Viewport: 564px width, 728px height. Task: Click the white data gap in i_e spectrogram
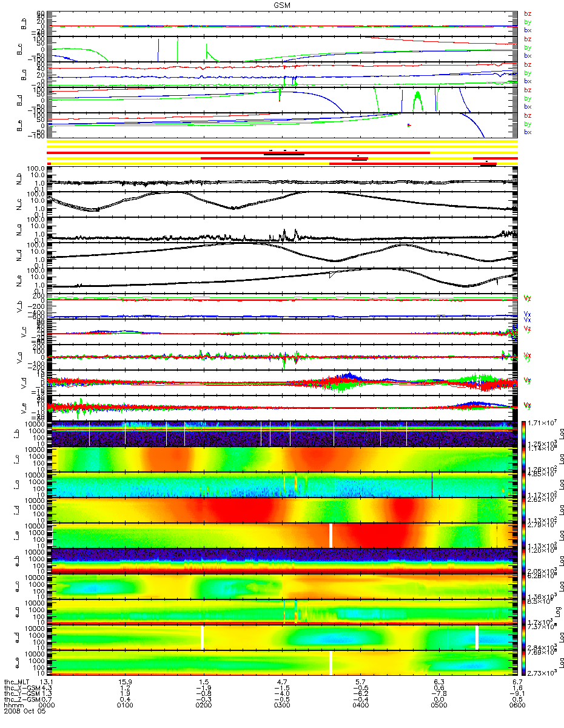click(331, 536)
